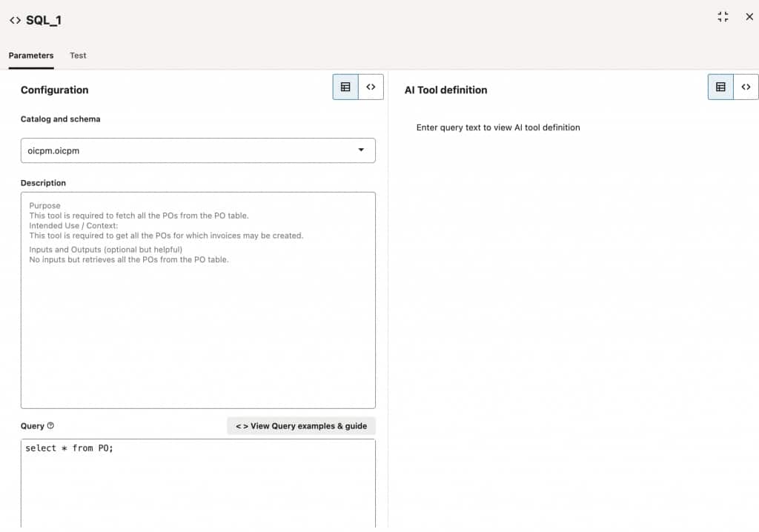Switch to the Parameters tab
This screenshot has width=759, height=532.
coord(31,55)
